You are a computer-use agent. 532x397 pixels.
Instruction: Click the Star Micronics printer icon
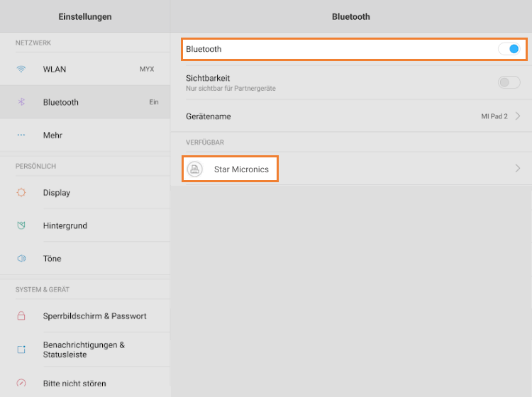tap(195, 169)
